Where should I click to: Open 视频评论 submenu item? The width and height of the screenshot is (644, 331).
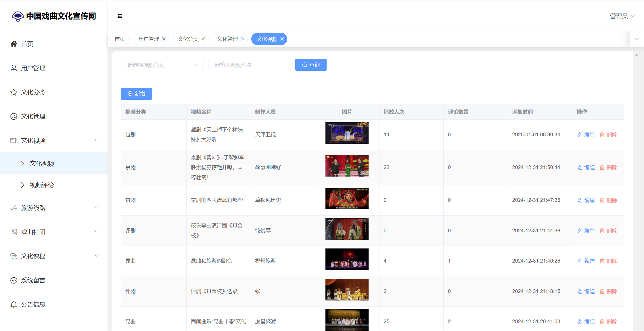[42, 185]
